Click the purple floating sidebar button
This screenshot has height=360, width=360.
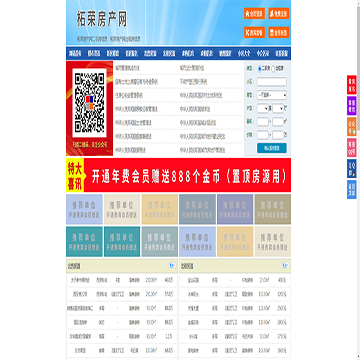(x=352, y=106)
